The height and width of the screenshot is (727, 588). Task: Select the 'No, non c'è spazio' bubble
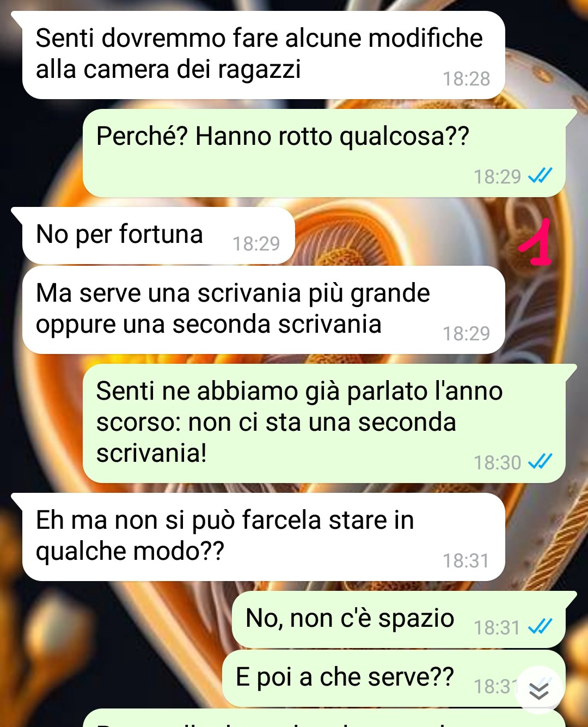399,620
